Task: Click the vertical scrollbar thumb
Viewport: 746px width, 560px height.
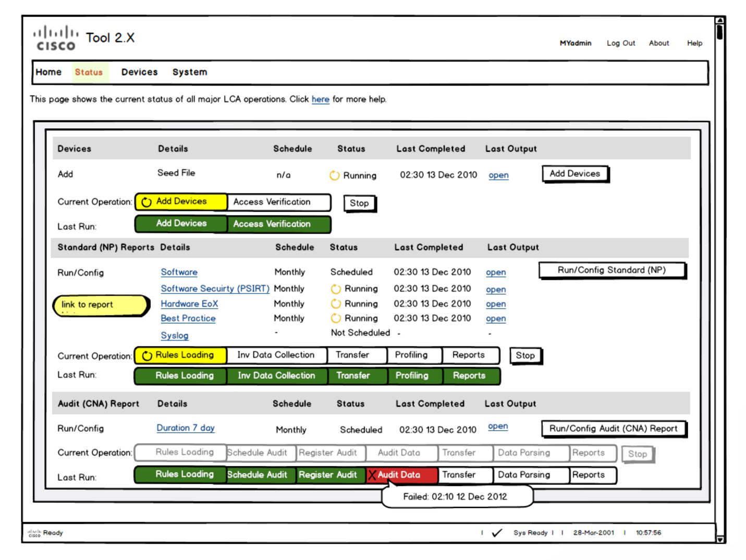Action: click(x=720, y=32)
